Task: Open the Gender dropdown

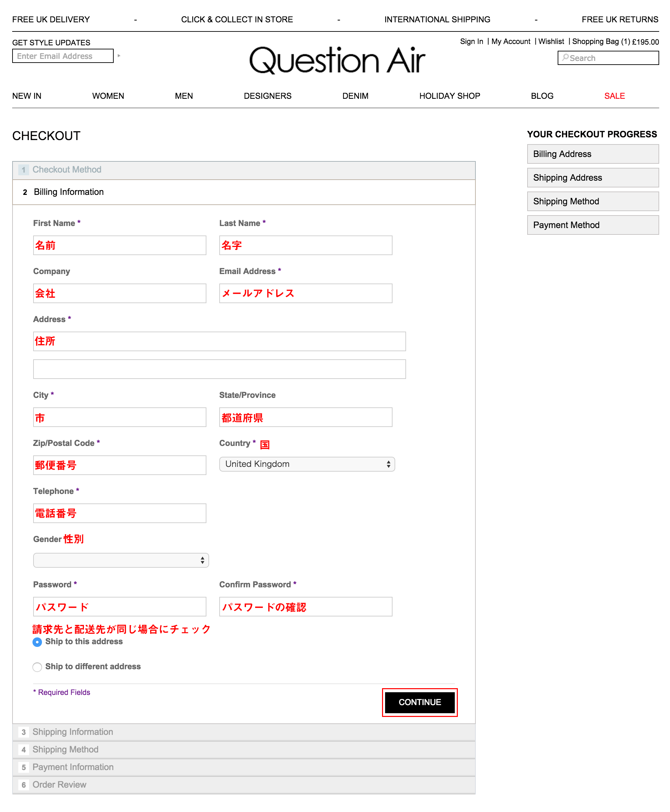Action: click(x=121, y=560)
